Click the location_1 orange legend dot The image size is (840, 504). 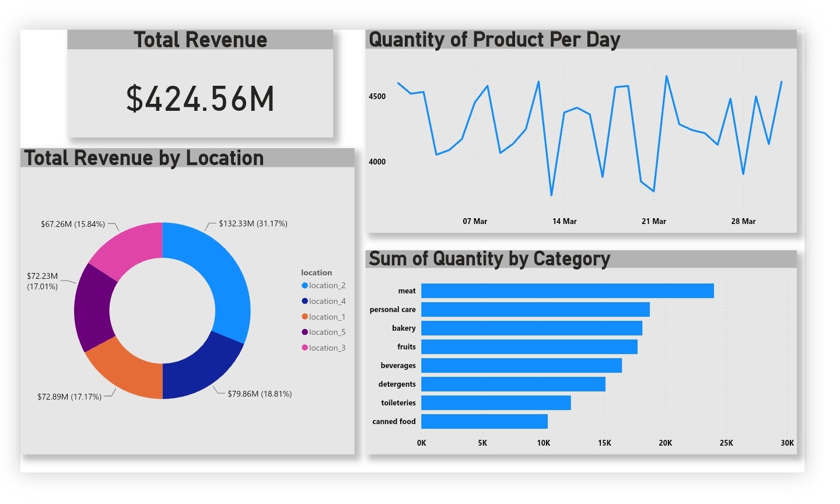pos(304,317)
